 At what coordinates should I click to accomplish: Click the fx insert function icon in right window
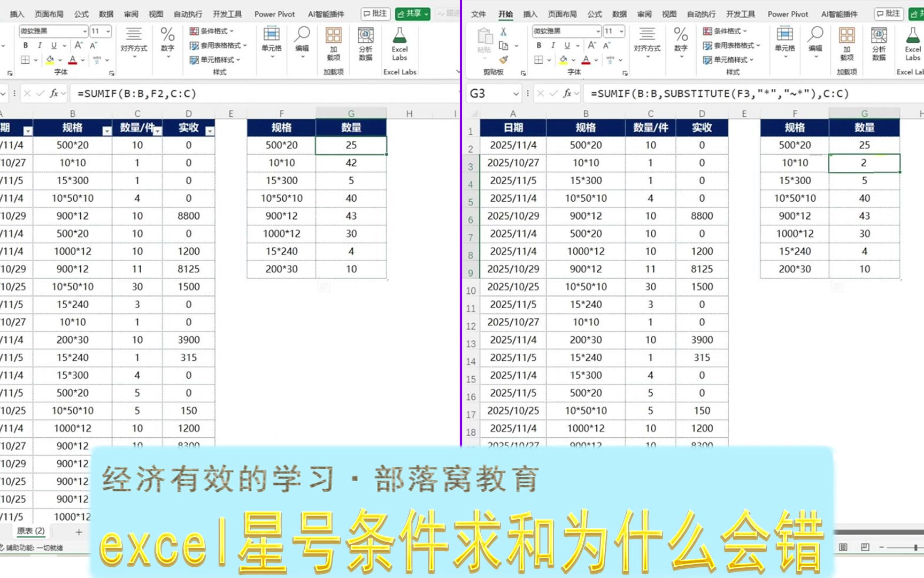[x=567, y=94]
